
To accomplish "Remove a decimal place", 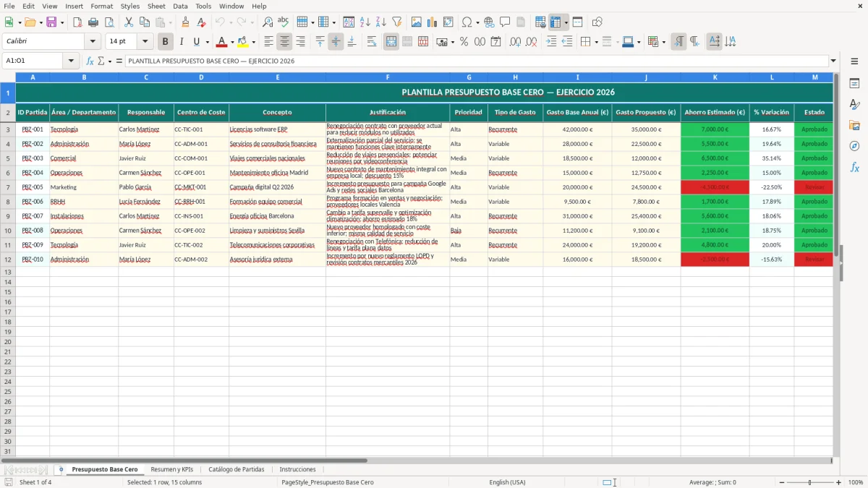I will click(531, 42).
